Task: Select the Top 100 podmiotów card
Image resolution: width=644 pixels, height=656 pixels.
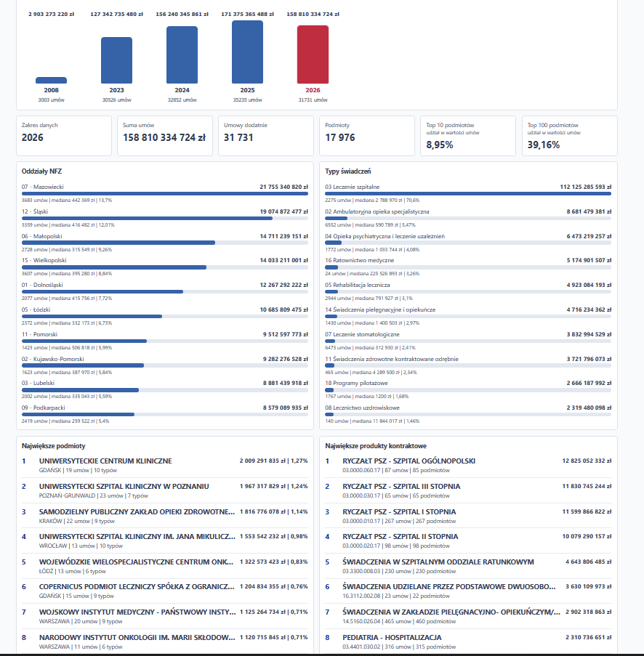Action: pyautogui.click(x=569, y=136)
